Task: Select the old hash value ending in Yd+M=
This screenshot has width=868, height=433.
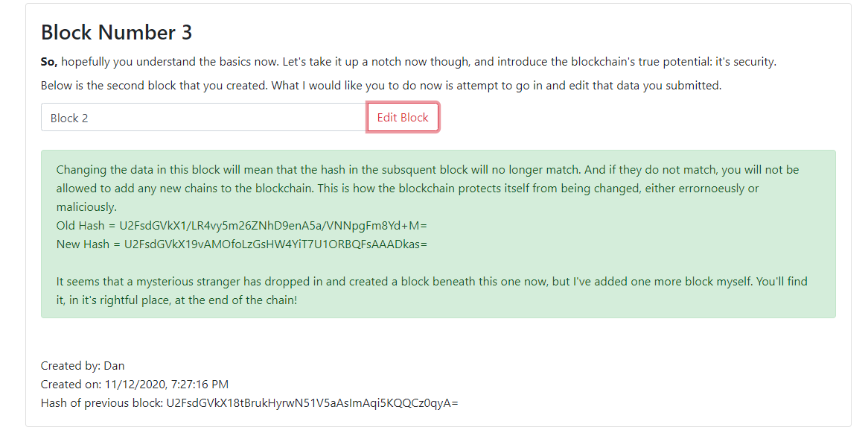Action: [x=273, y=226]
